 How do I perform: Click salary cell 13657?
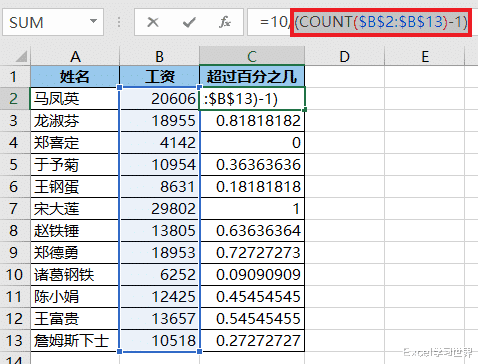coord(159,319)
